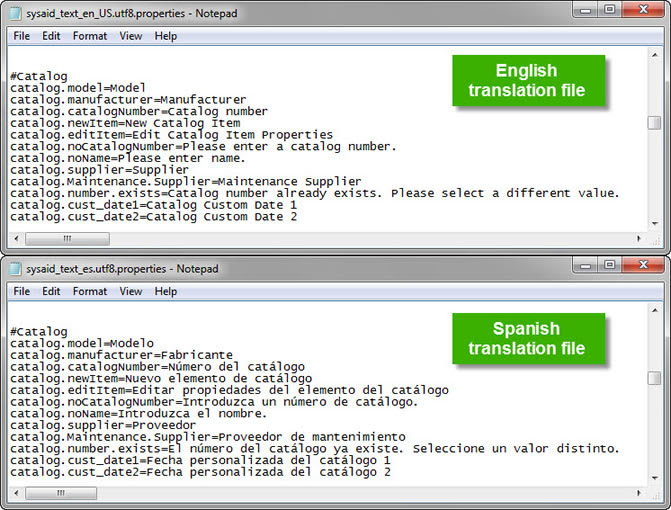Click horizontal scrollbar thumb in English file window
Image resolution: width=671 pixels, height=510 pixels.
click(x=67, y=239)
